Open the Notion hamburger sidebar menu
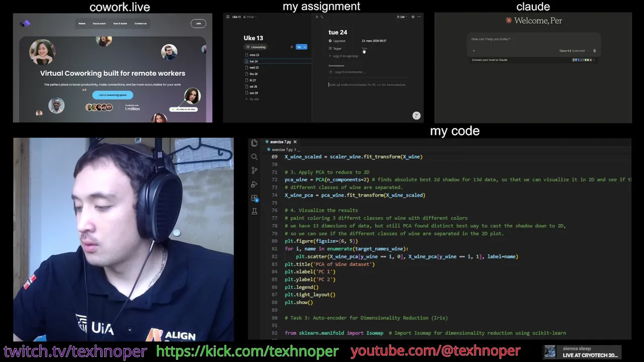The height and width of the screenshot is (362, 644). (227, 17)
